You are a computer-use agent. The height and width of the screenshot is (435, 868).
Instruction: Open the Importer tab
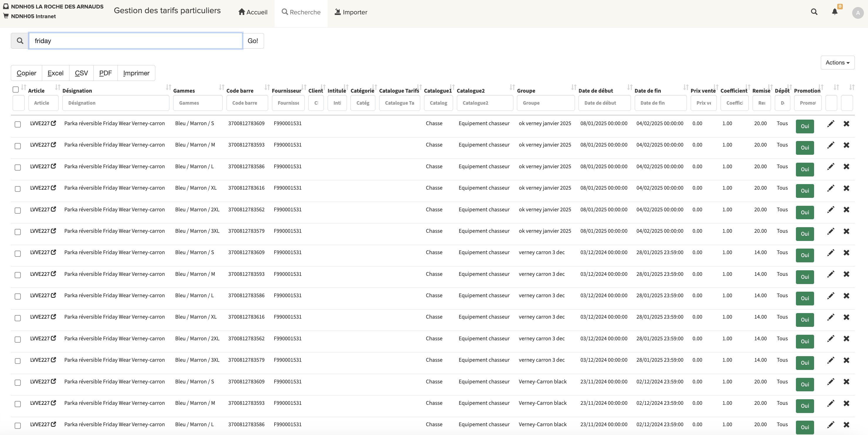351,12
